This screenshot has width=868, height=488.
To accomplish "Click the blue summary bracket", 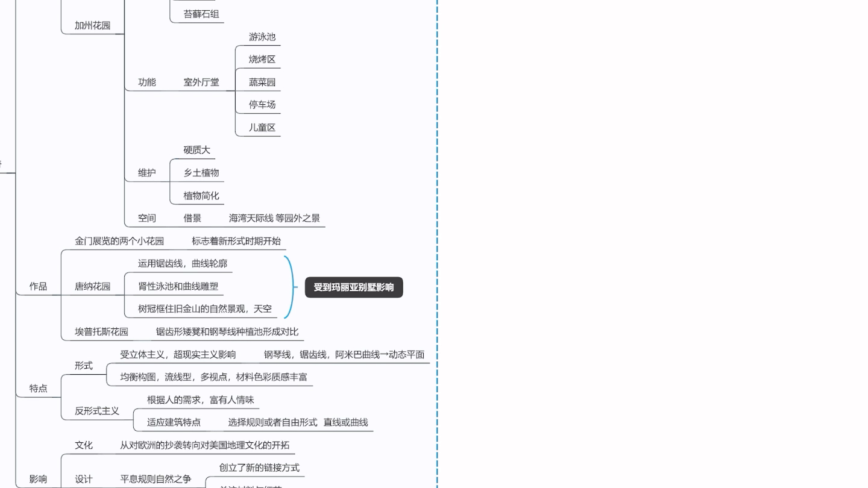I will [291, 287].
